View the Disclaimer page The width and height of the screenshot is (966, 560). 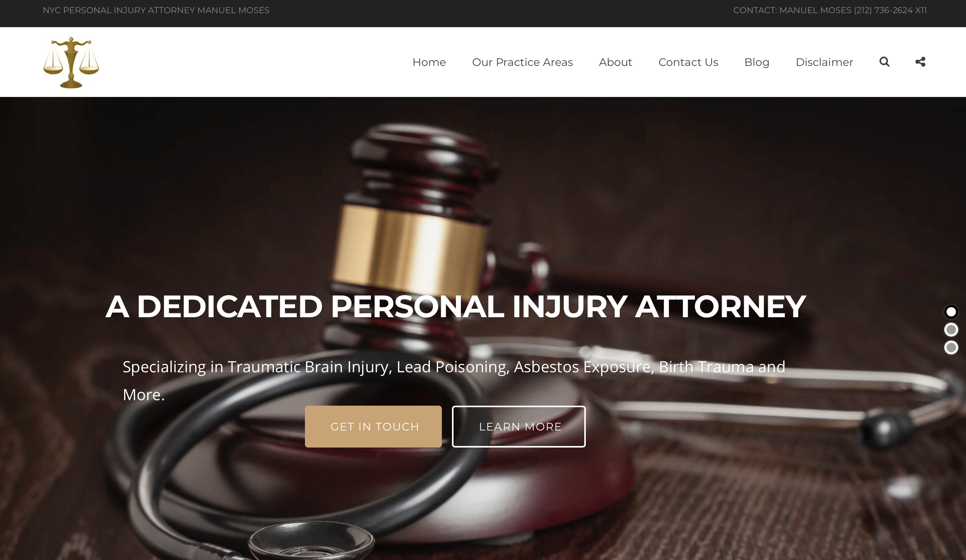pos(824,62)
